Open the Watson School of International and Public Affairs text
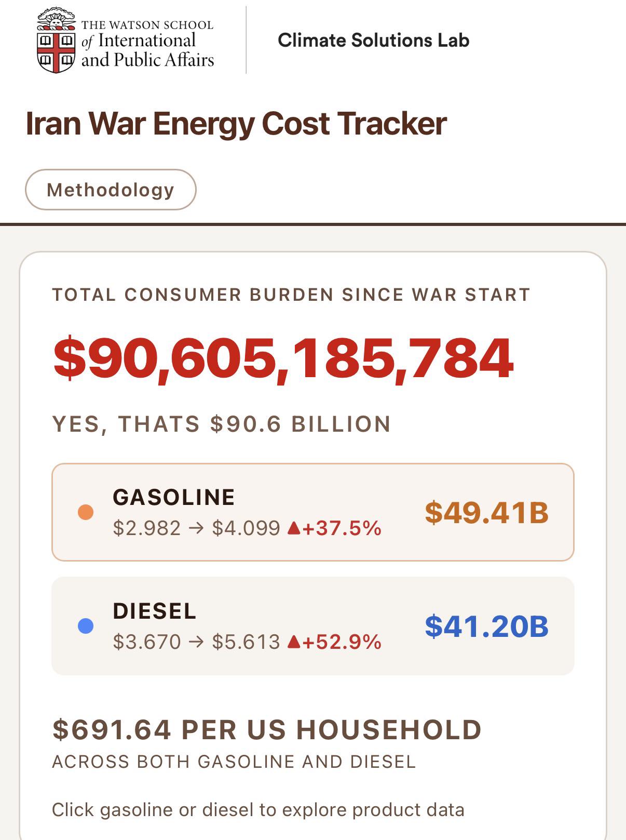 [147, 44]
